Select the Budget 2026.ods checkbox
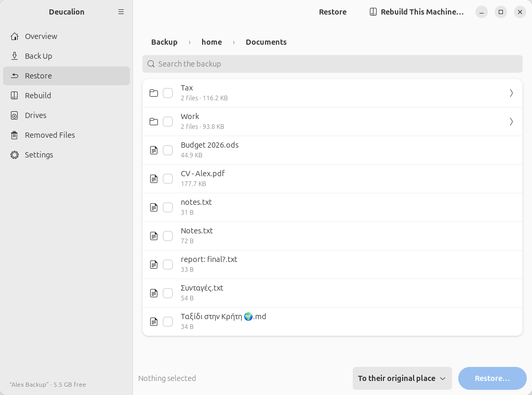532x395 pixels. [x=168, y=150]
